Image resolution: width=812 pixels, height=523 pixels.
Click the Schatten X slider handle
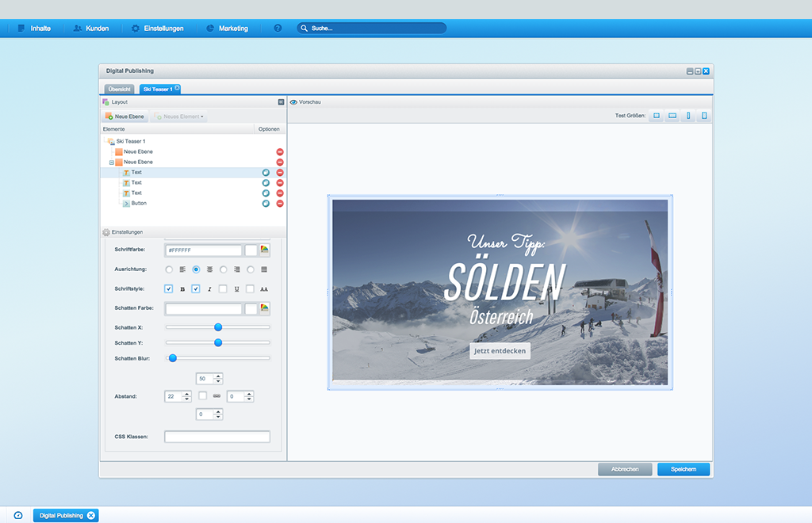[218, 327]
